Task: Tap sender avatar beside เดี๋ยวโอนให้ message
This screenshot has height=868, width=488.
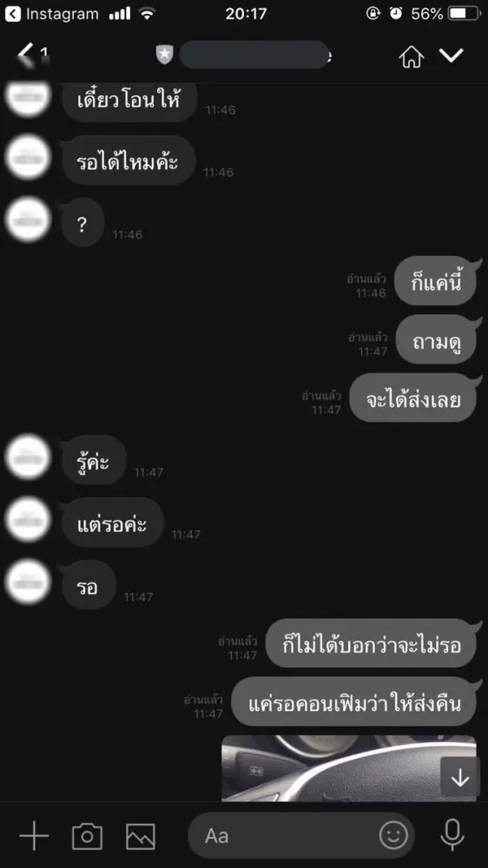Action: (x=28, y=96)
